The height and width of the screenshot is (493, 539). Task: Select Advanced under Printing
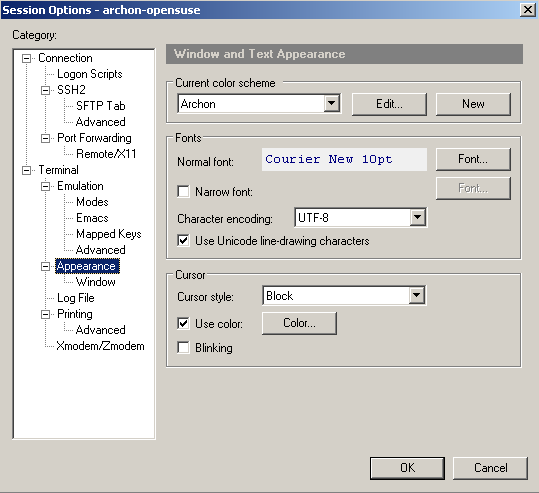100,330
